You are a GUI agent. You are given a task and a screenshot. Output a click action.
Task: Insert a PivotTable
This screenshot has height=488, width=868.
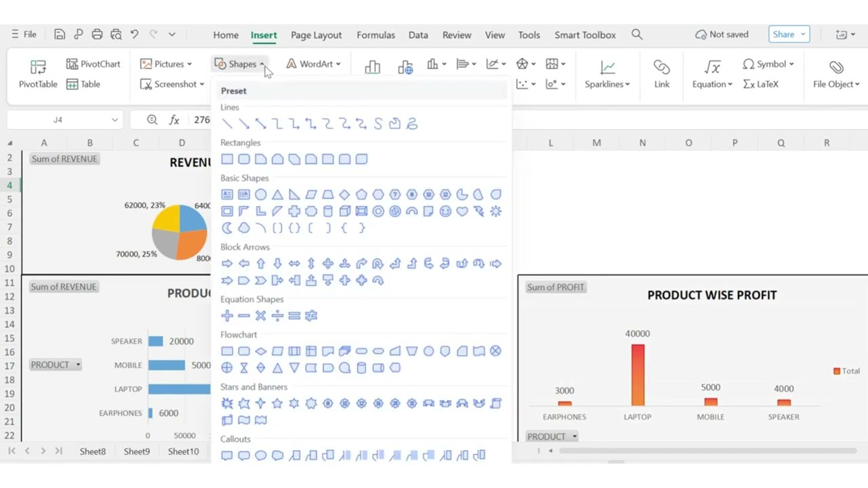click(38, 74)
